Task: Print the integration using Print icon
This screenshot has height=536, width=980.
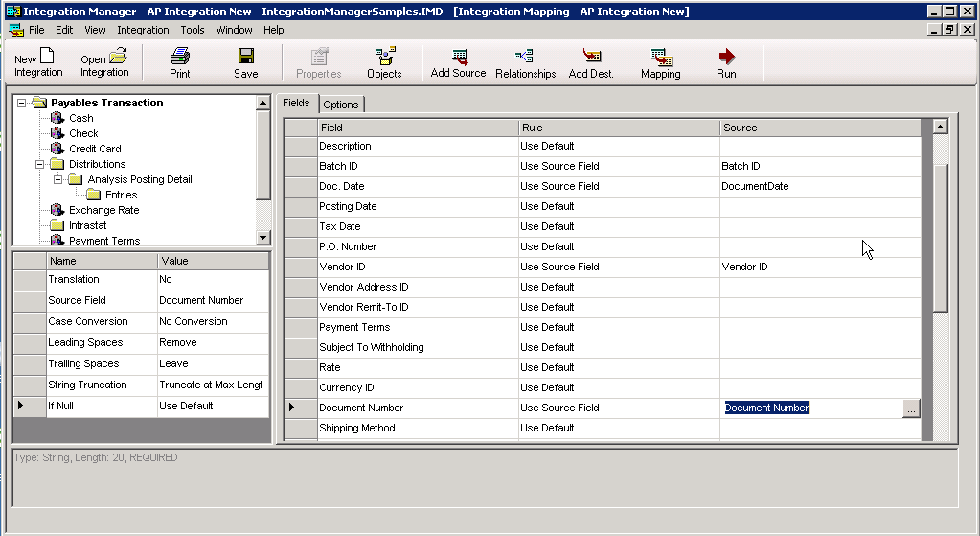Action: coord(180,62)
